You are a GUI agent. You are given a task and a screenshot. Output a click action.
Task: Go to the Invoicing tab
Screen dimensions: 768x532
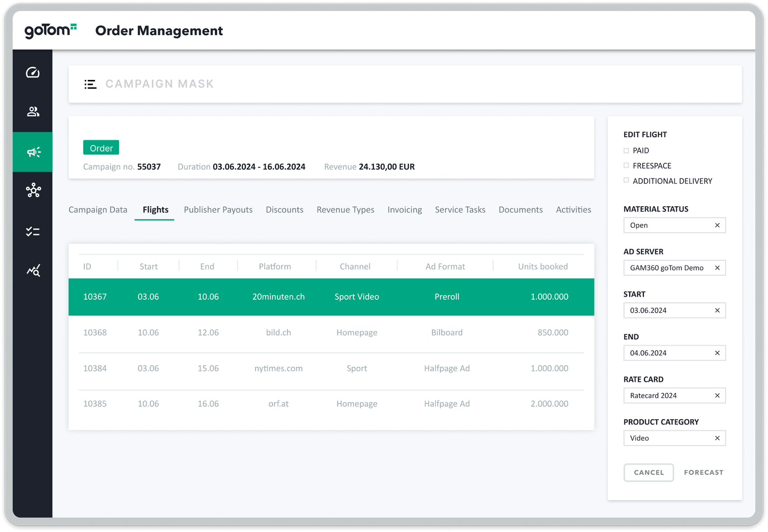(404, 210)
